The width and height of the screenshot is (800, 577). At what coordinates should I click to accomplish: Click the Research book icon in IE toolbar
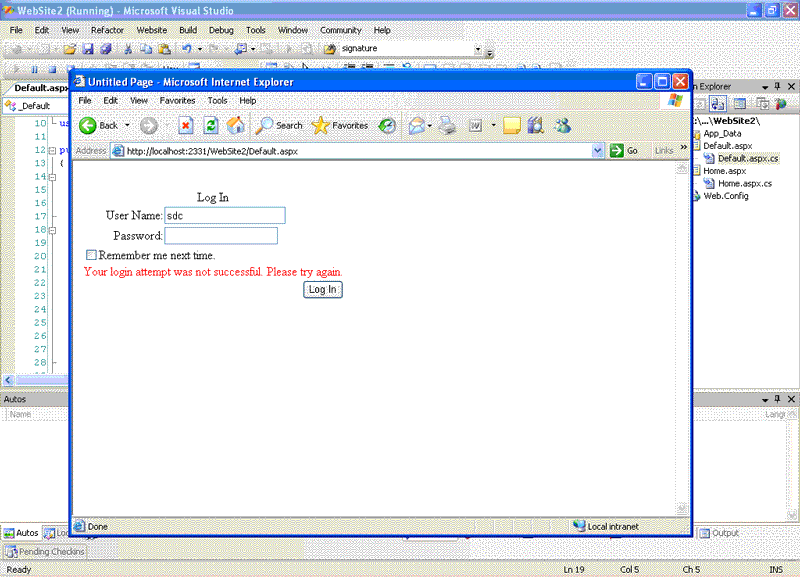(x=536, y=126)
